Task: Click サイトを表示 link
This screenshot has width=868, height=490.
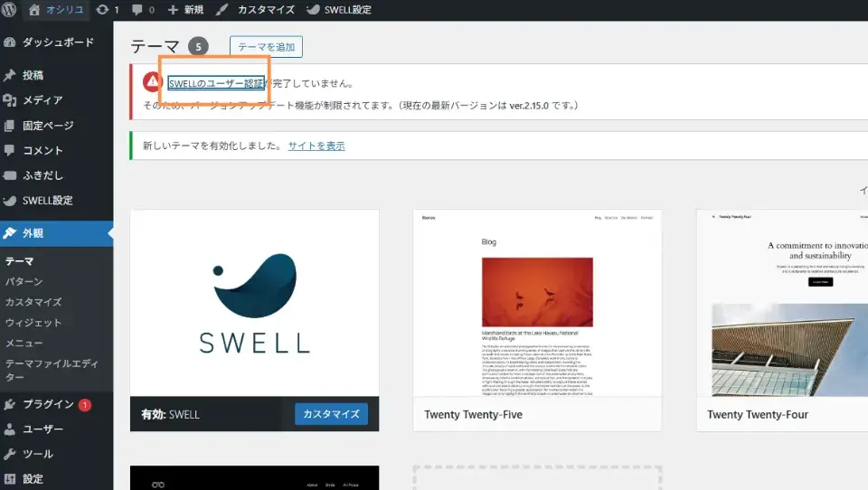Action: point(316,146)
